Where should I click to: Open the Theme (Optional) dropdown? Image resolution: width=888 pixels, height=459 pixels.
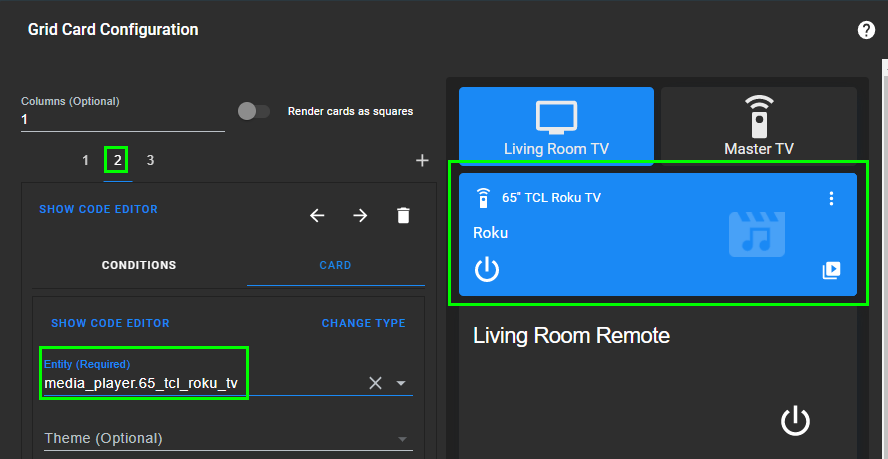(228, 439)
